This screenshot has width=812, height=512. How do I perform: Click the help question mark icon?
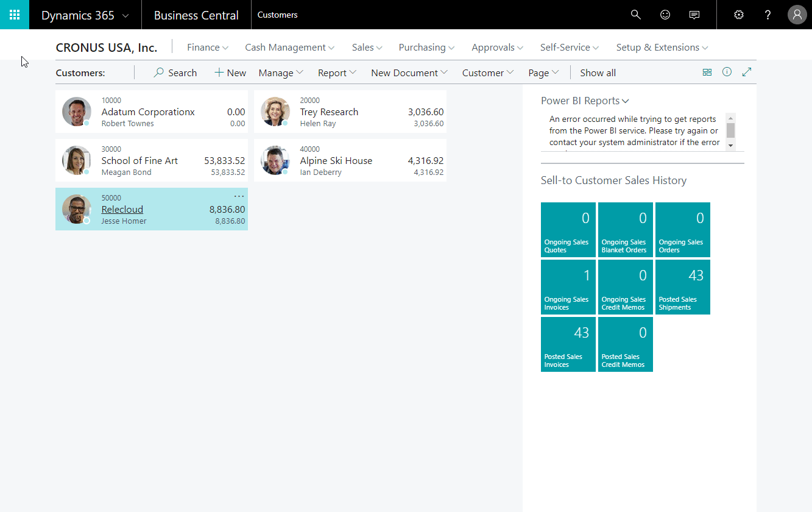[x=768, y=15]
